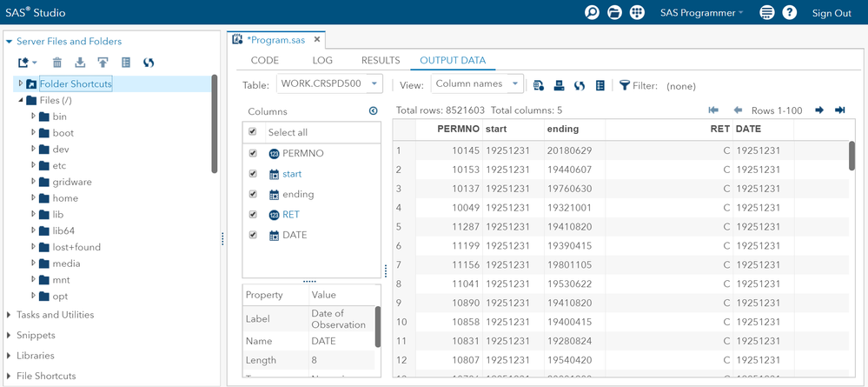
Task: Expand the Tasks and Utilities section
Action: pos(10,314)
